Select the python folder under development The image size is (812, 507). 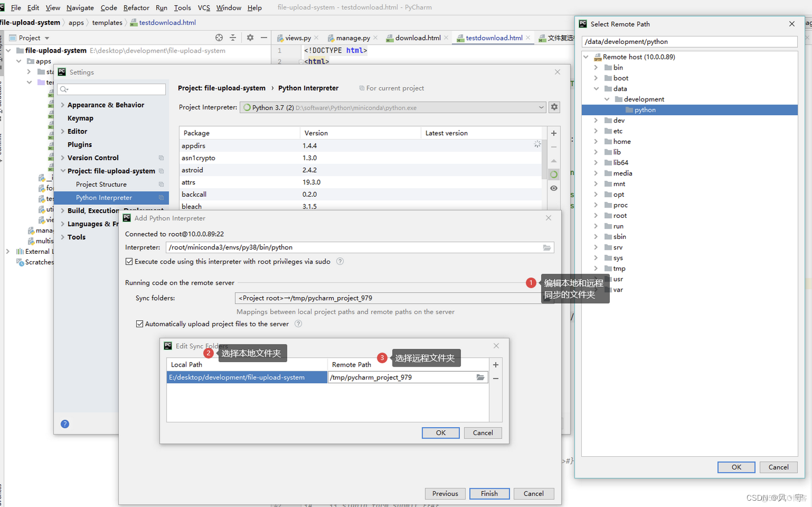[644, 109]
